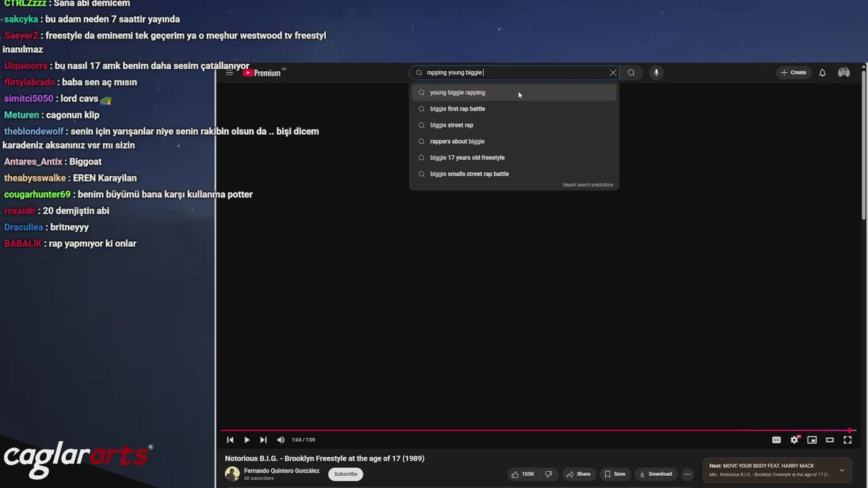Screen dimensions: 868x488
Task: Like the video (155K)
Action: pyautogui.click(x=523, y=474)
